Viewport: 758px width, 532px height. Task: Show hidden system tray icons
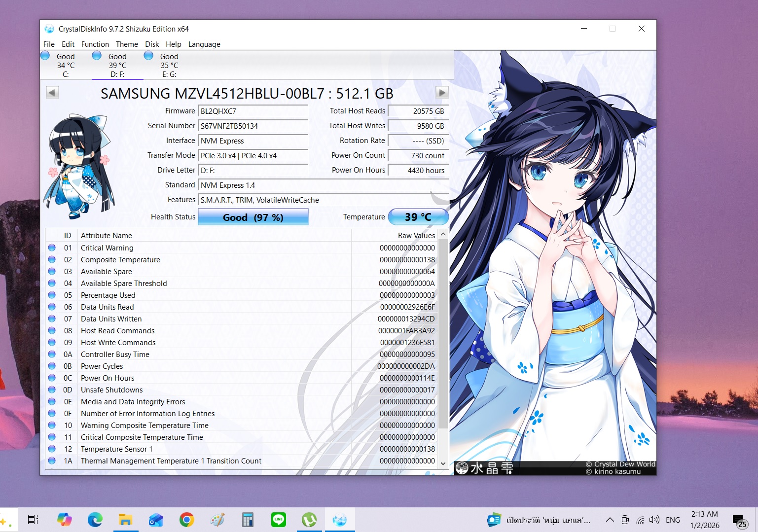[x=610, y=520]
